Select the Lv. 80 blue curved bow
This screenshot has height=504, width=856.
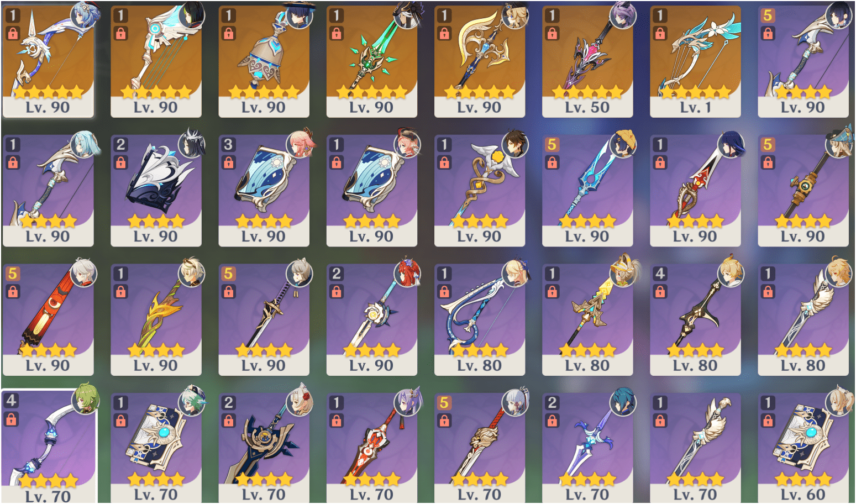point(480,319)
